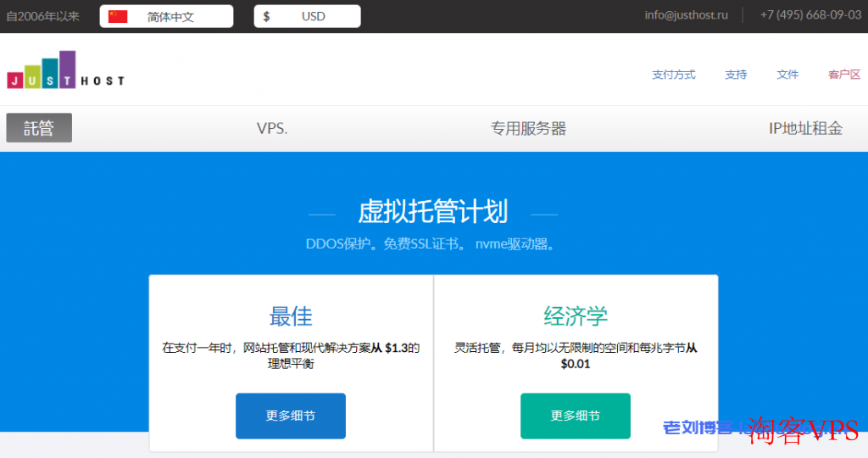This screenshot has height=458, width=868.
Task: Click the China flag icon
Action: [118, 16]
